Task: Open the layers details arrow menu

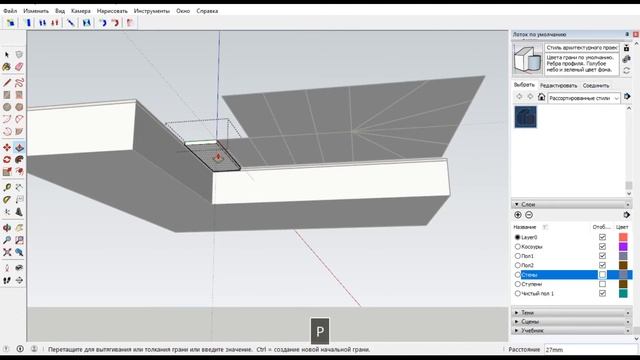Action: [x=627, y=215]
